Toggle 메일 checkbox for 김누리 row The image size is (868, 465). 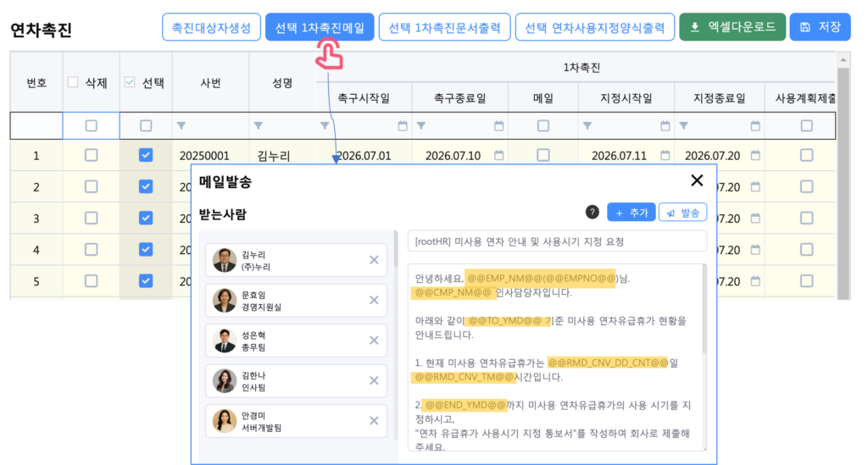tap(542, 156)
